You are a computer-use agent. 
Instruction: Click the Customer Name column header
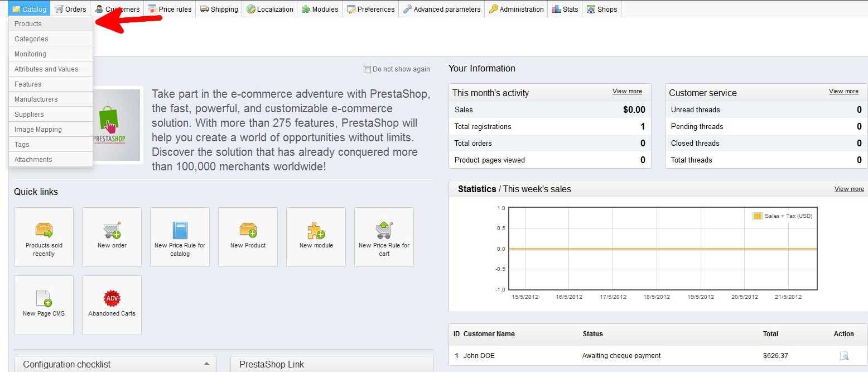(489, 334)
